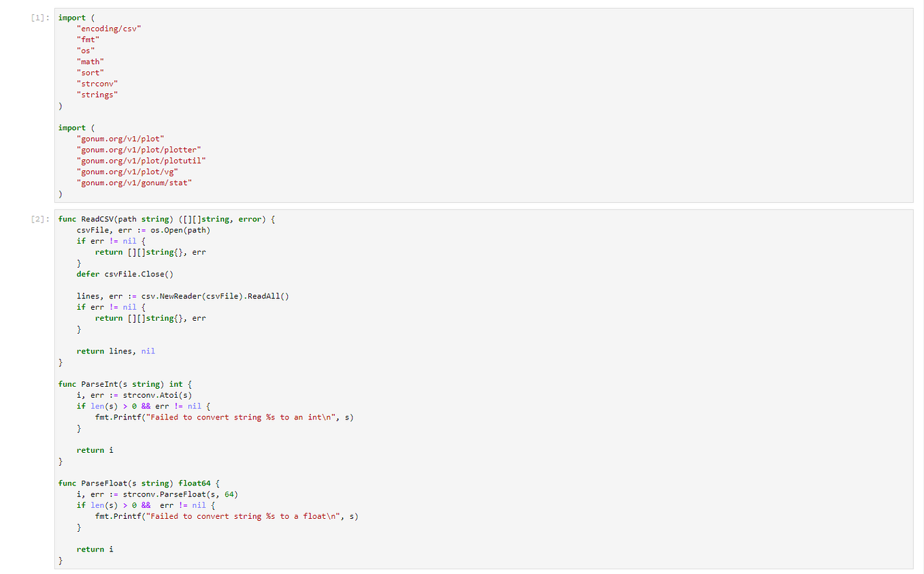Click the csv.NewReader ReadAll line
This screenshot has width=924, height=574.
tap(182, 296)
